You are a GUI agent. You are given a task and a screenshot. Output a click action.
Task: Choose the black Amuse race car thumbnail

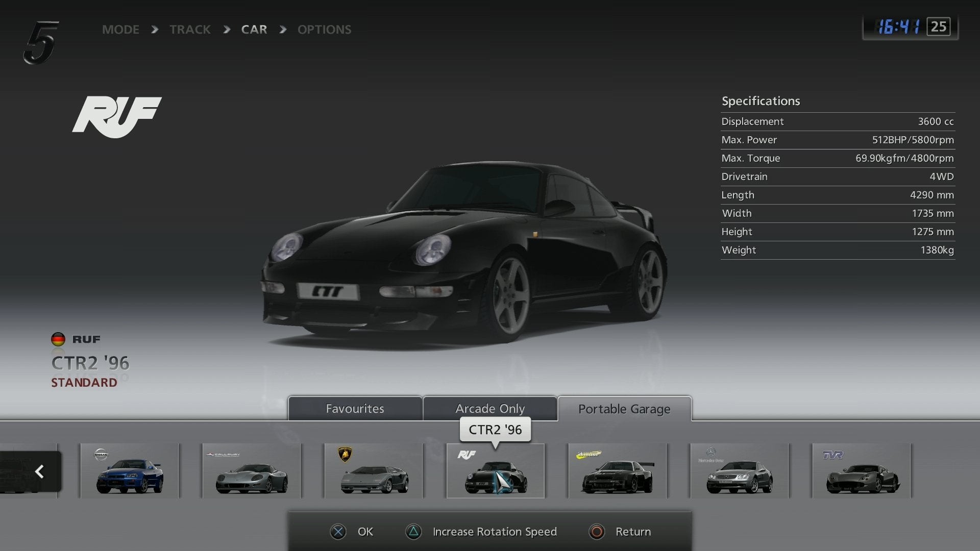click(618, 471)
